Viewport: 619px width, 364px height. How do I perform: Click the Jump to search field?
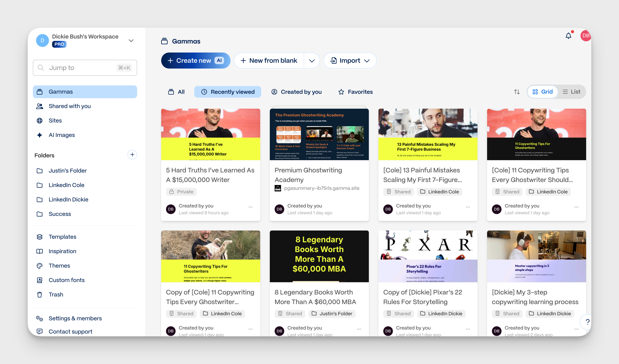click(85, 68)
